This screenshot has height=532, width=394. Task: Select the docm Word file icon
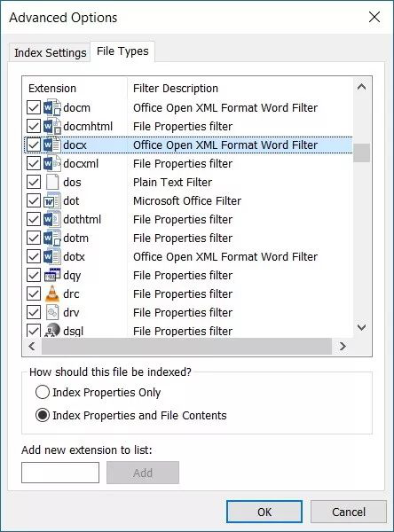(52, 108)
